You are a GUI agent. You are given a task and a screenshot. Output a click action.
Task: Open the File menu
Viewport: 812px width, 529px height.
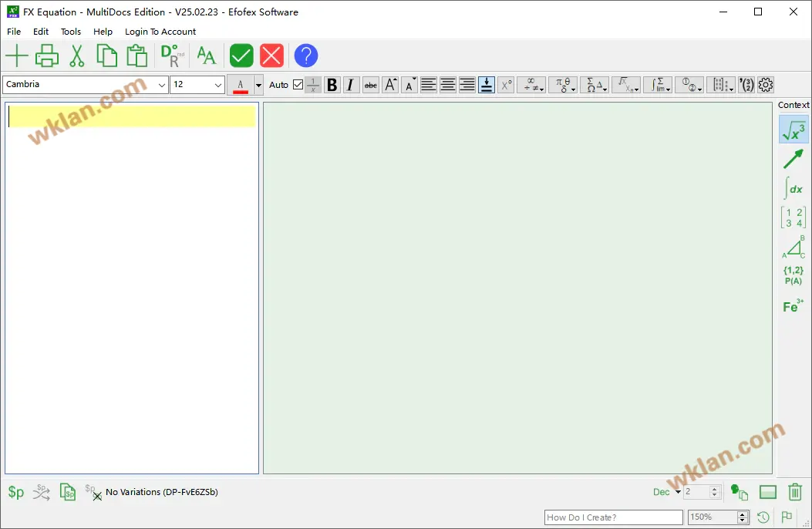click(14, 32)
